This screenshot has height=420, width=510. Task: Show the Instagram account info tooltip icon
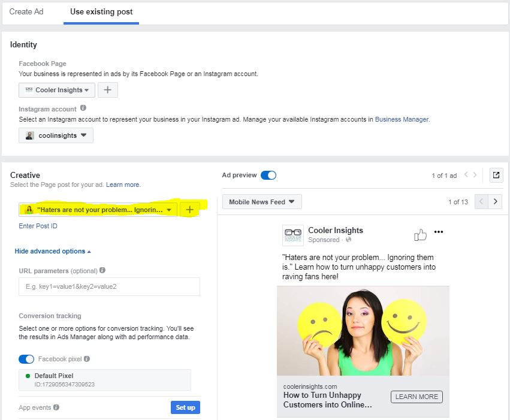83,108
